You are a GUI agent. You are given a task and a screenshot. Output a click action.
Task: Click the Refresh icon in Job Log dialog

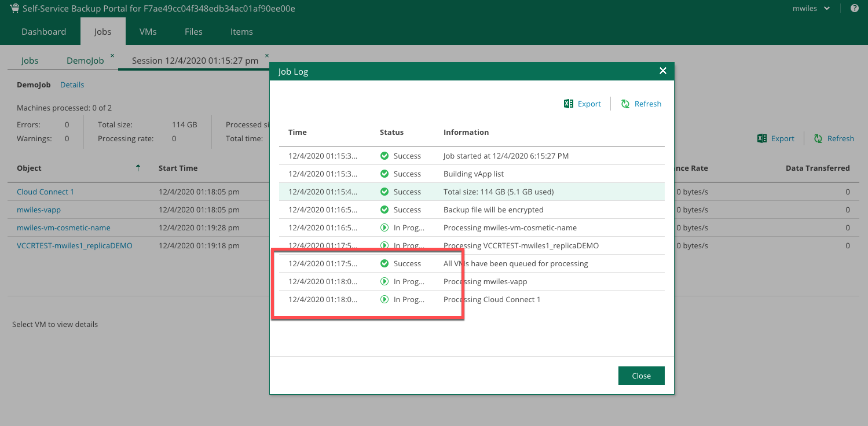(x=625, y=104)
